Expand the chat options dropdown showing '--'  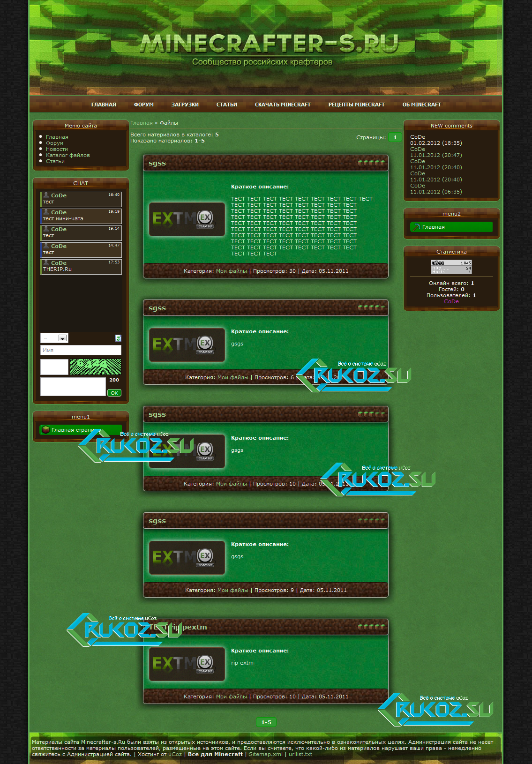tap(54, 338)
